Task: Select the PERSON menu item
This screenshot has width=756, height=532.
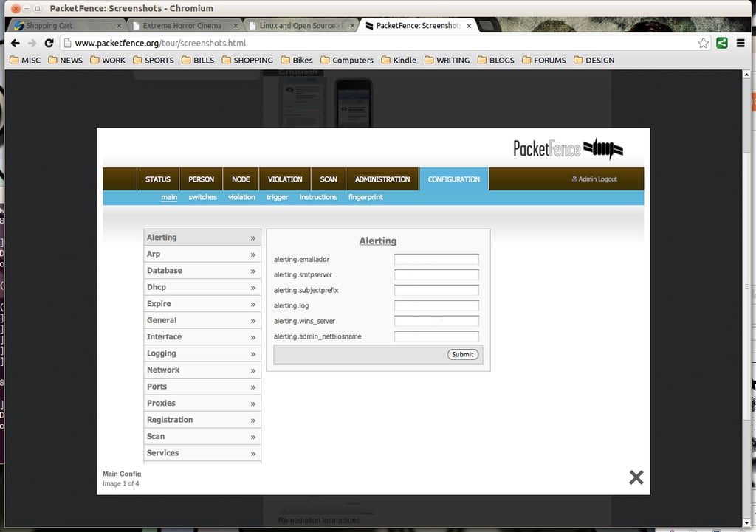Action: (x=201, y=179)
